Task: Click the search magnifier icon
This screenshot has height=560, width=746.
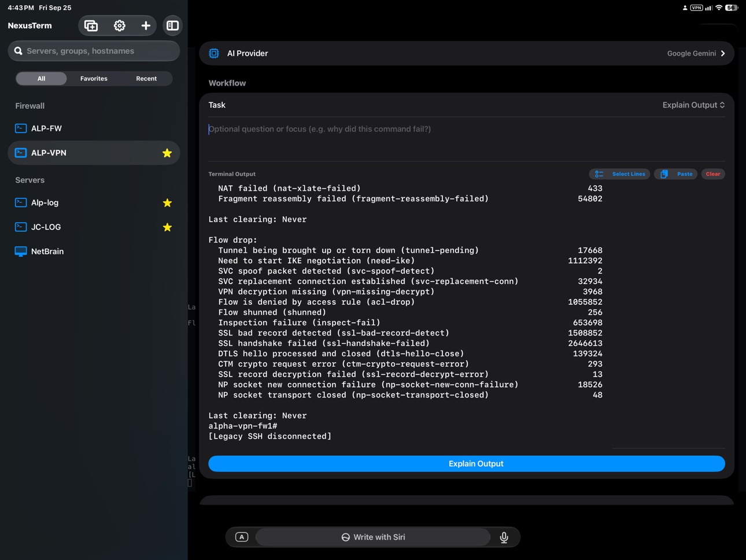Action: (19, 51)
